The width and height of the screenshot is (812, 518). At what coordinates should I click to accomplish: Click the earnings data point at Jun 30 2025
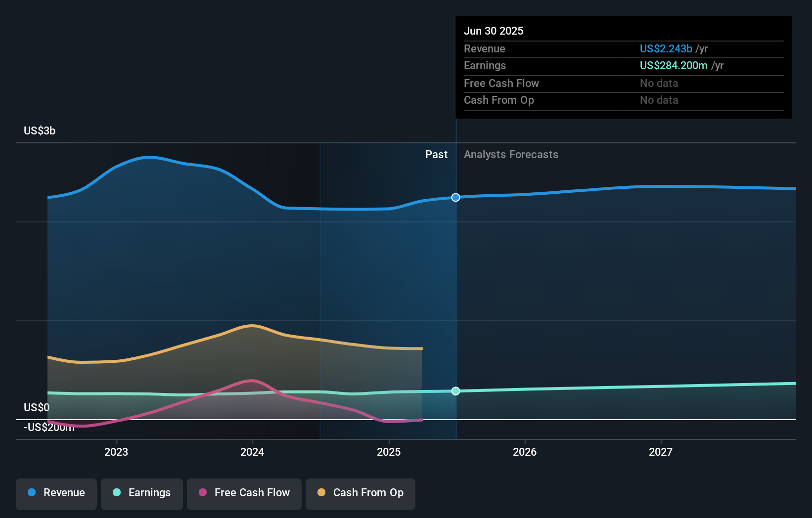coord(455,391)
